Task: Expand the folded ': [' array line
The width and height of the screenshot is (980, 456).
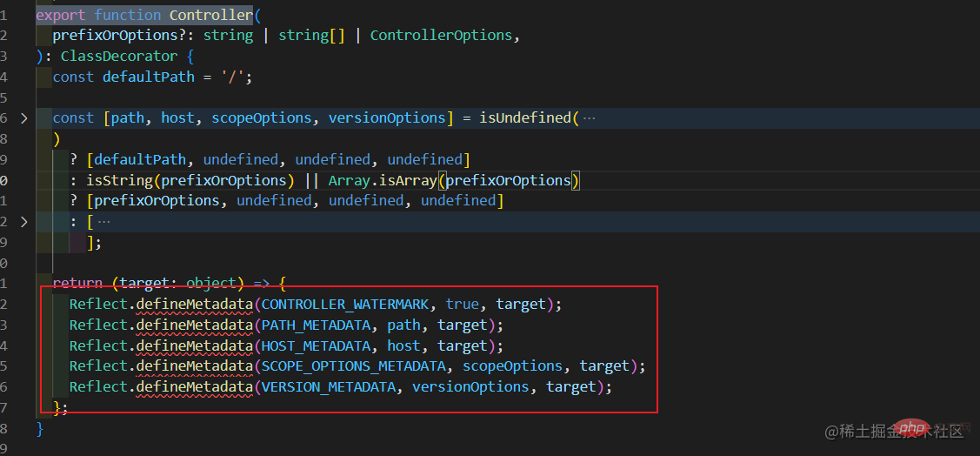Action: coord(23,222)
